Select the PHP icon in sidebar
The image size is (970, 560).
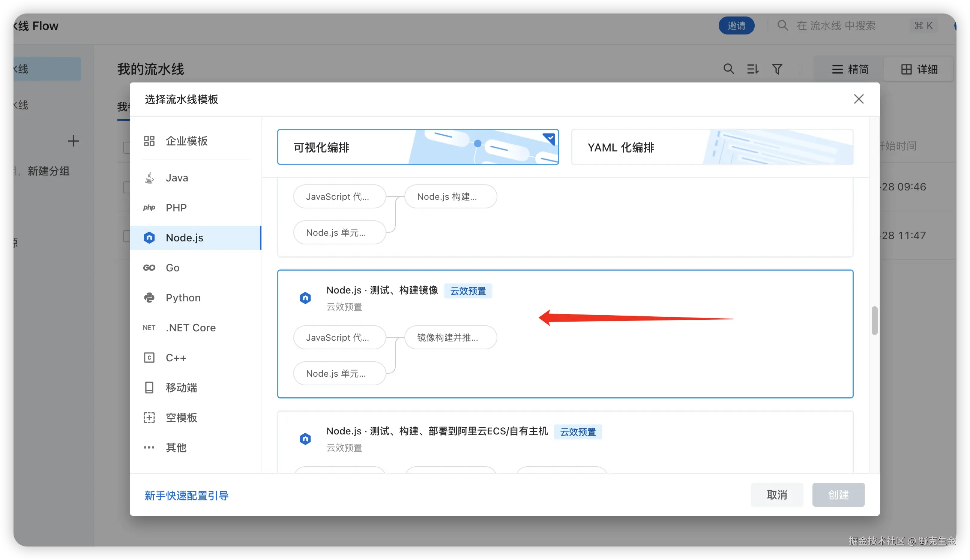click(149, 208)
